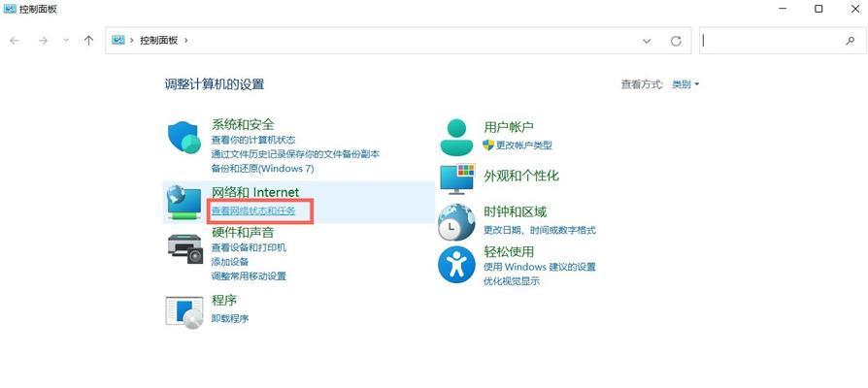Click 使用 Windows 建议的设置 link
The image size is (868, 388).
click(x=540, y=267)
